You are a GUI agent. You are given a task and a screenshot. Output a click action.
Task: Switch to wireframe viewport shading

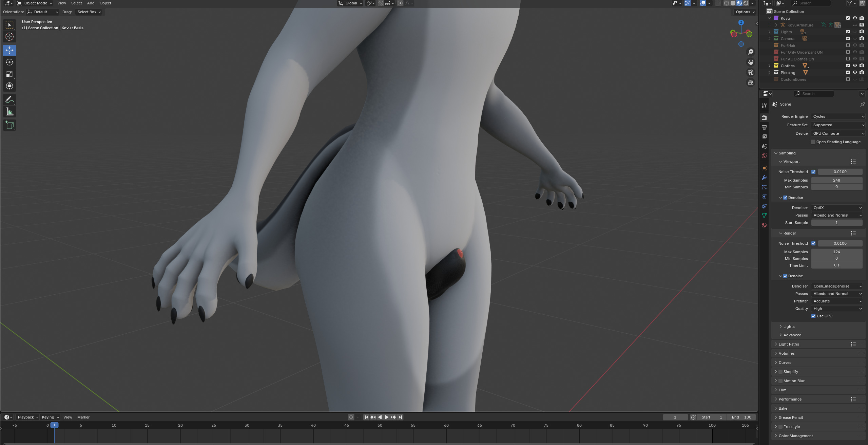pos(727,3)
